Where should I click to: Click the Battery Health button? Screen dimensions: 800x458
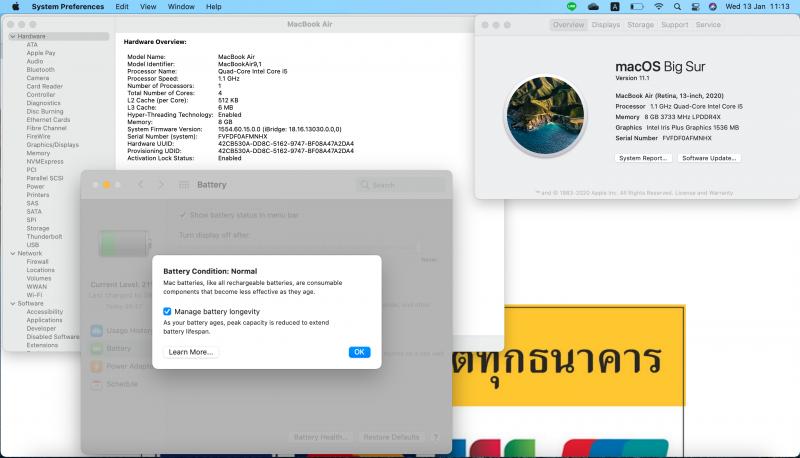[x=321, y=437]
